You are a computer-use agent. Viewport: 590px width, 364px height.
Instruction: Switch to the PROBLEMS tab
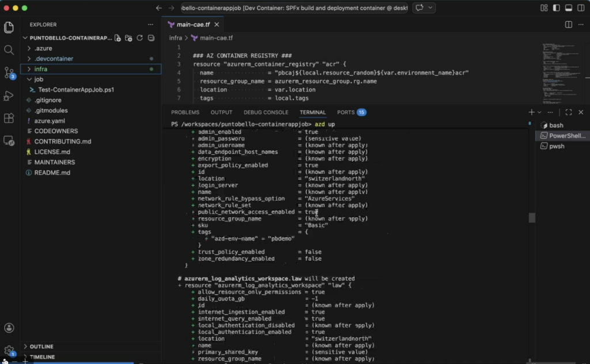pyautogui.click(x=185, y=112)
